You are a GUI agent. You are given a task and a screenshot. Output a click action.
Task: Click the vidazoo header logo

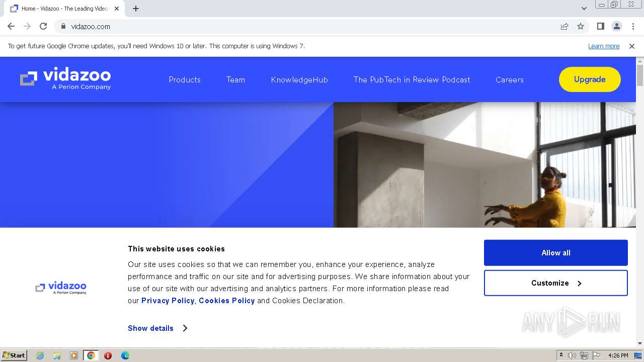[x=65, y=79]
